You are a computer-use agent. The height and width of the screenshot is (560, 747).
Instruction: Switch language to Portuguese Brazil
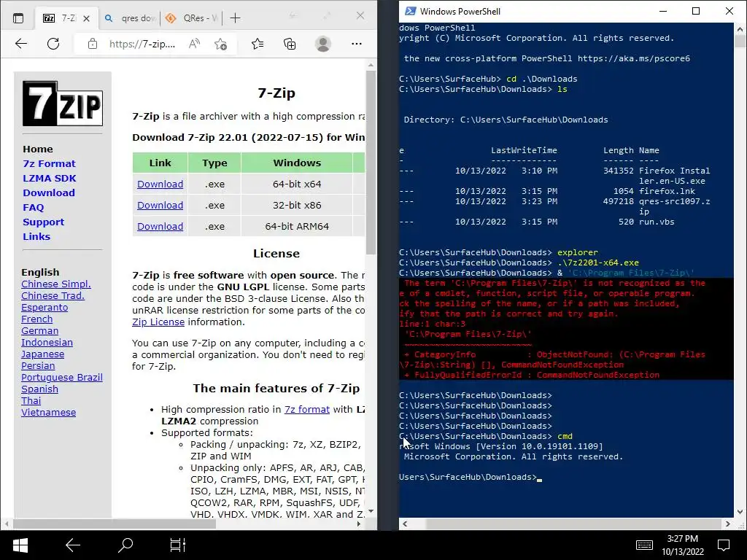coord(62,378)
